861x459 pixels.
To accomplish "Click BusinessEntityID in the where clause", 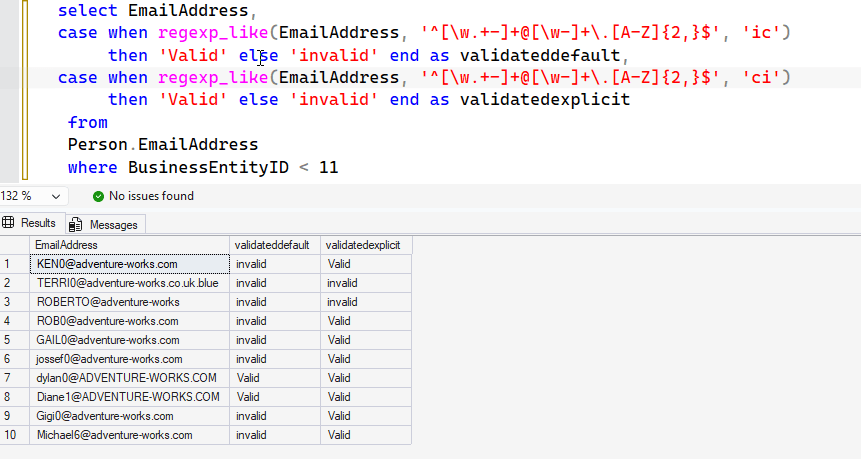I will 209,167.
